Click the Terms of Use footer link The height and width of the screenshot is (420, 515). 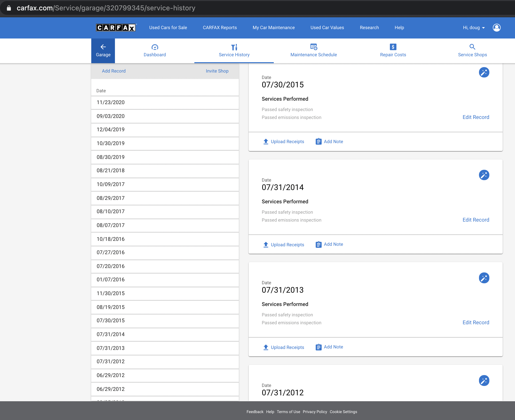pos(288,412)
